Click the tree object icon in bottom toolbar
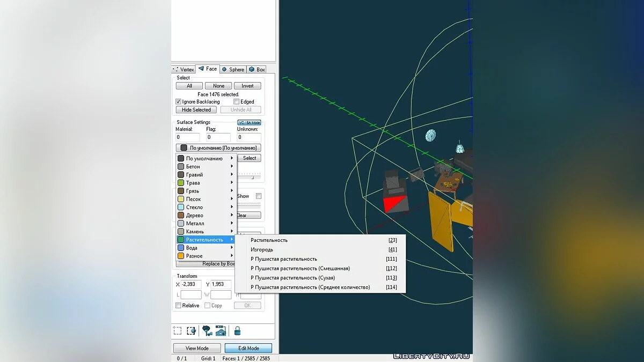The width and height of the screenshot is (644, 362). pos(207,331)
